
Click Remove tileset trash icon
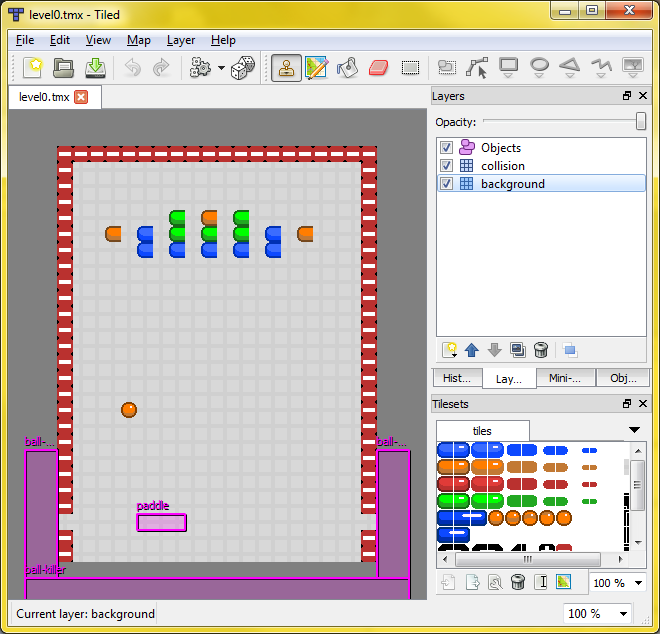(x=518, y=582)
